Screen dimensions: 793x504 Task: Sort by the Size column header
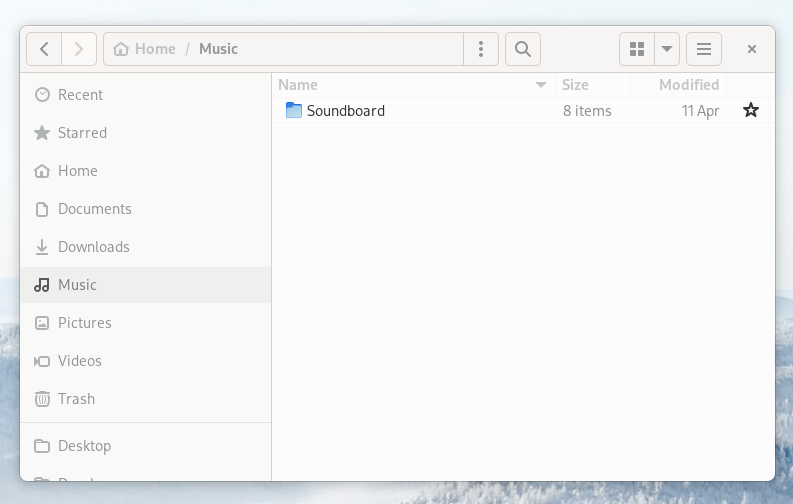(593, 85)
